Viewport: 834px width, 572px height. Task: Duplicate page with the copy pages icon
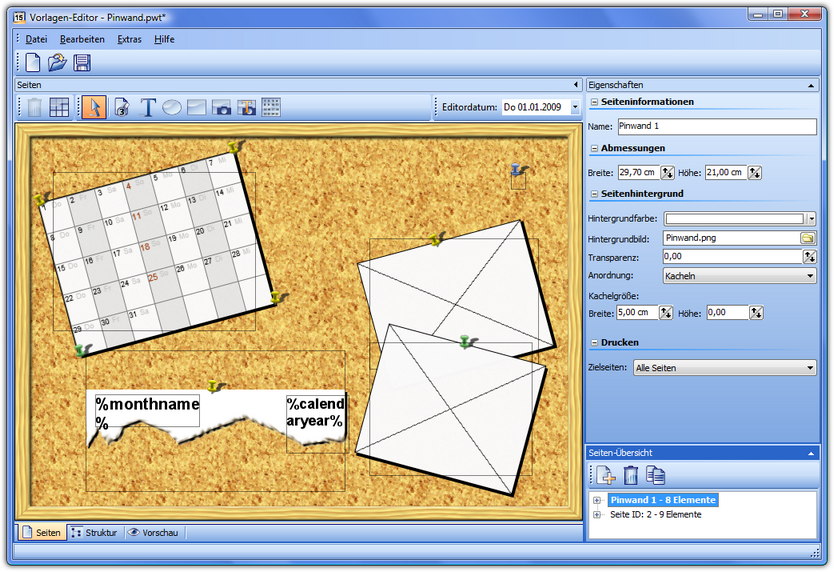(x=656, y=476)
